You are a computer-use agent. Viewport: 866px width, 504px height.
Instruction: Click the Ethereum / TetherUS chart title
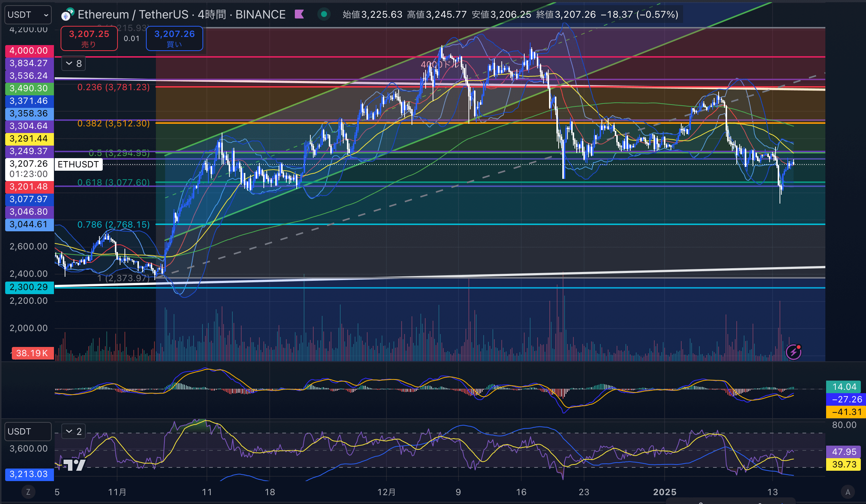(181, 15)
